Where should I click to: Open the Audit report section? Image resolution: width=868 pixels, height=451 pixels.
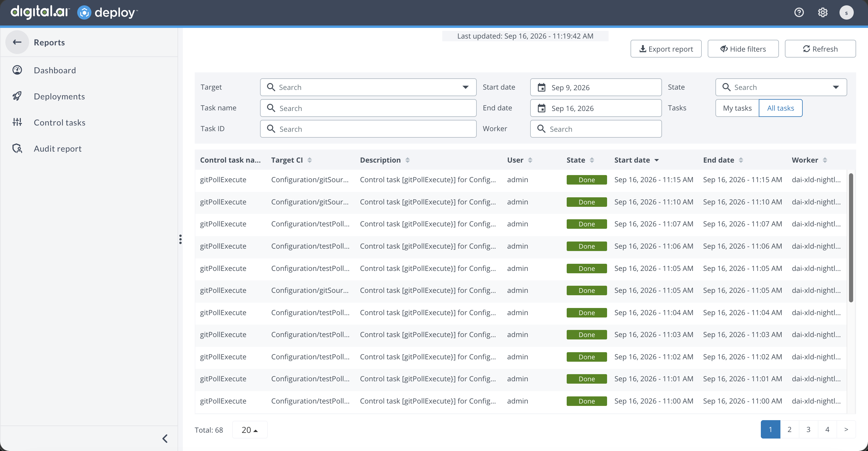58,149
